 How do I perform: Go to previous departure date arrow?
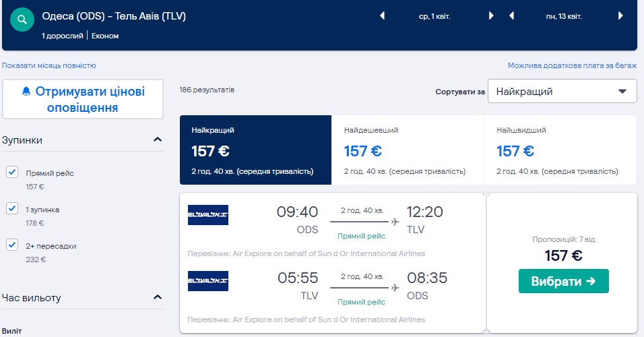[x=383, y=16]
